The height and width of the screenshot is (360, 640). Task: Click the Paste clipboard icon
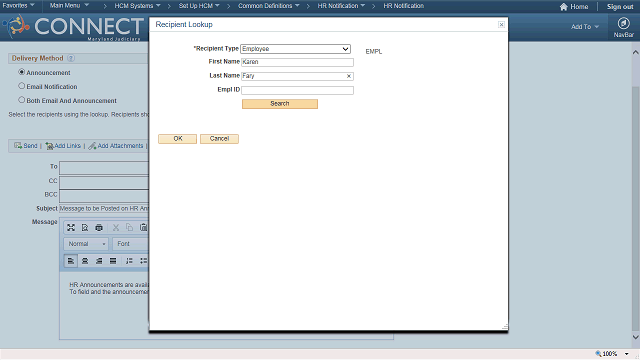pos(143,228)
